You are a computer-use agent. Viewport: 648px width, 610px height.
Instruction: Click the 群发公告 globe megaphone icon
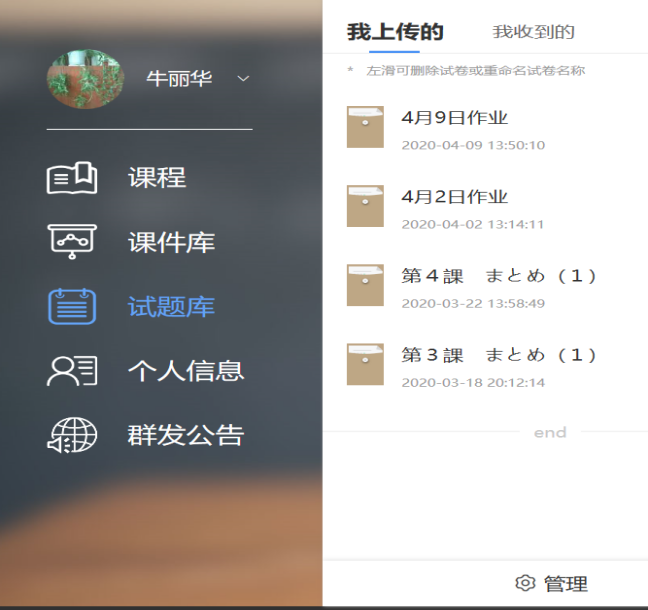point(72,435)
